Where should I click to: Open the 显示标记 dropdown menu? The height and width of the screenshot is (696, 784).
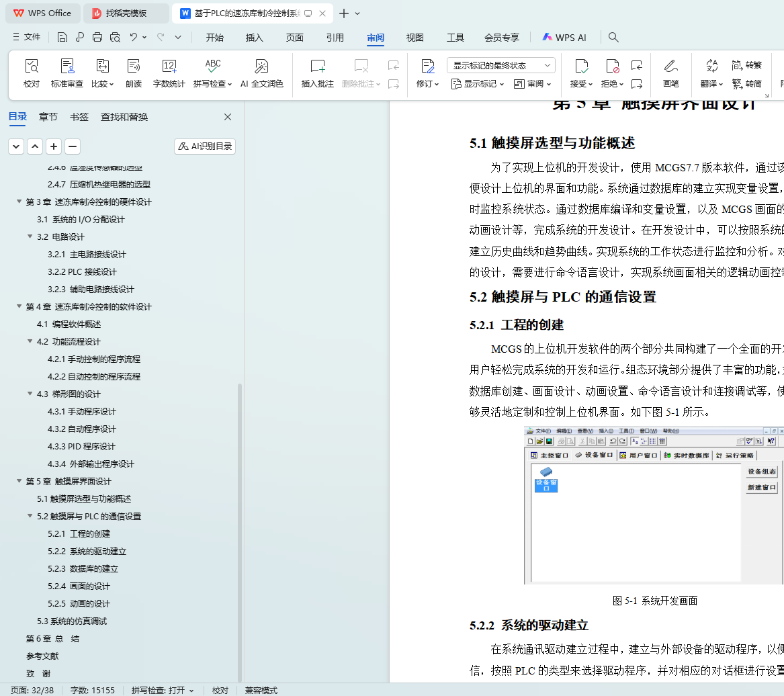[x=478, y=84]
